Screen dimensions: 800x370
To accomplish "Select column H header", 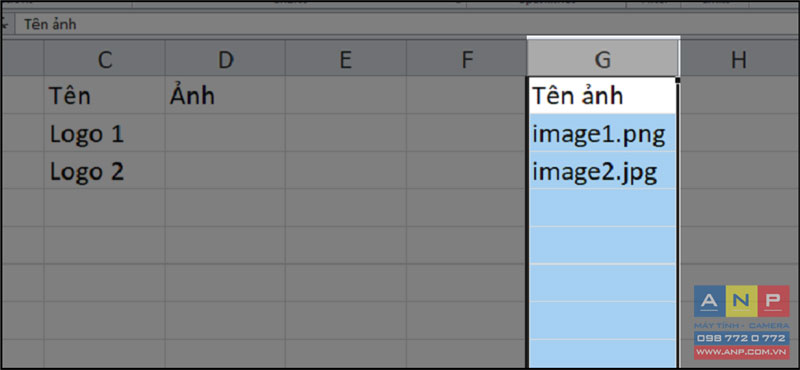I will click(x=740, y=59).
